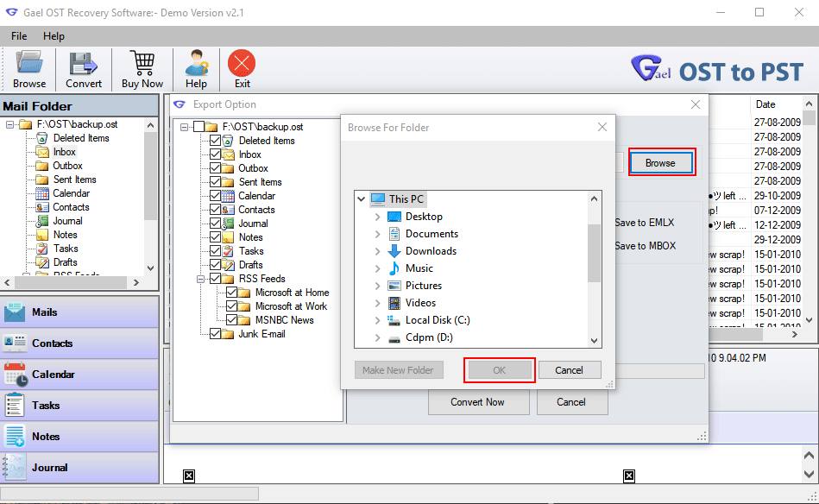819x504 pixels.
Task: Select Journal in Mail Folder tree
Action: [x=67, y=221]
